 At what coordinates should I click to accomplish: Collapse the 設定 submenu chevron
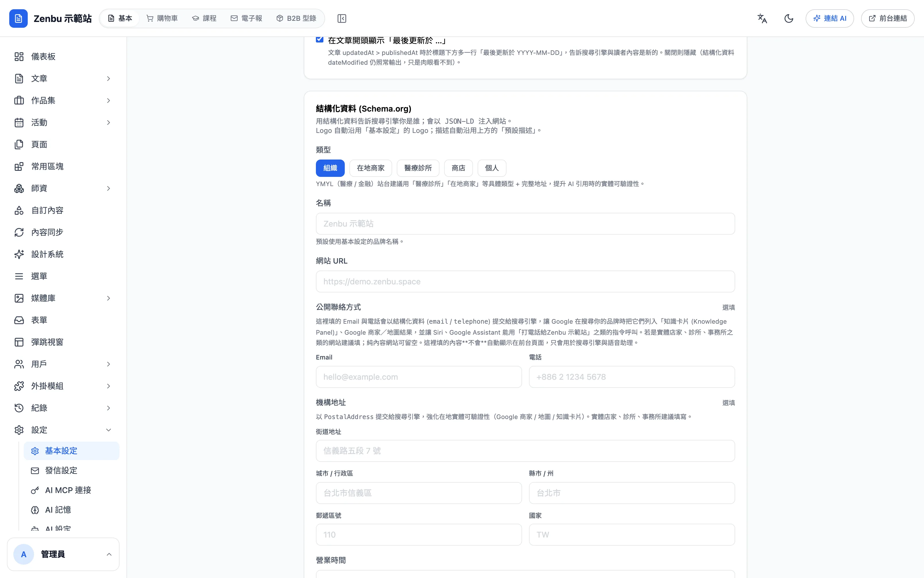pos(109,430)
